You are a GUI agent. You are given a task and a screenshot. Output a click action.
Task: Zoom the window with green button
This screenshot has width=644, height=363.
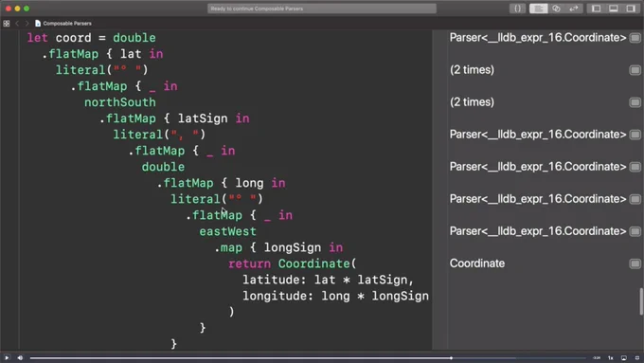[x=27, y=9]
